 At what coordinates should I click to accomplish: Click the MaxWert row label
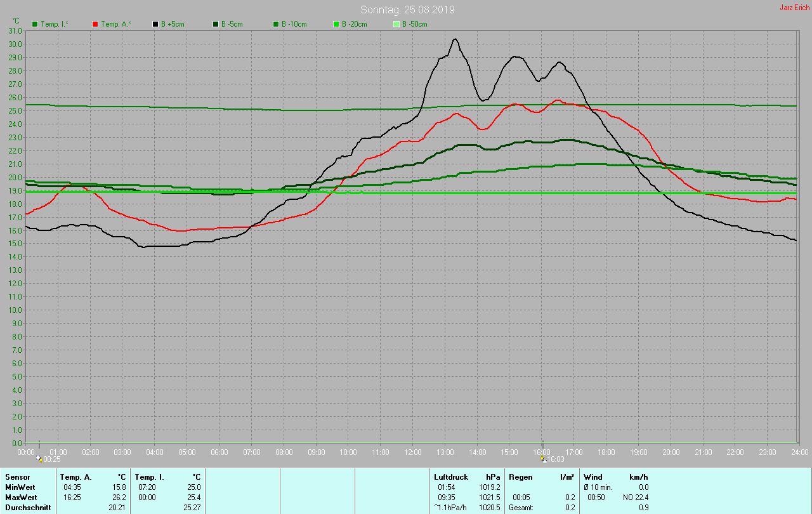coord(22,497)
